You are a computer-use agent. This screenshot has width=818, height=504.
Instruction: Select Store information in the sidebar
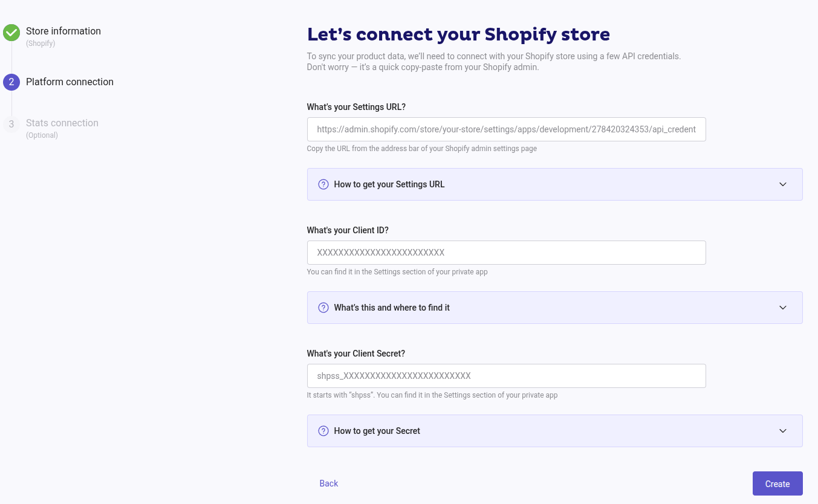pyautogui.click(x=63, y=31)
